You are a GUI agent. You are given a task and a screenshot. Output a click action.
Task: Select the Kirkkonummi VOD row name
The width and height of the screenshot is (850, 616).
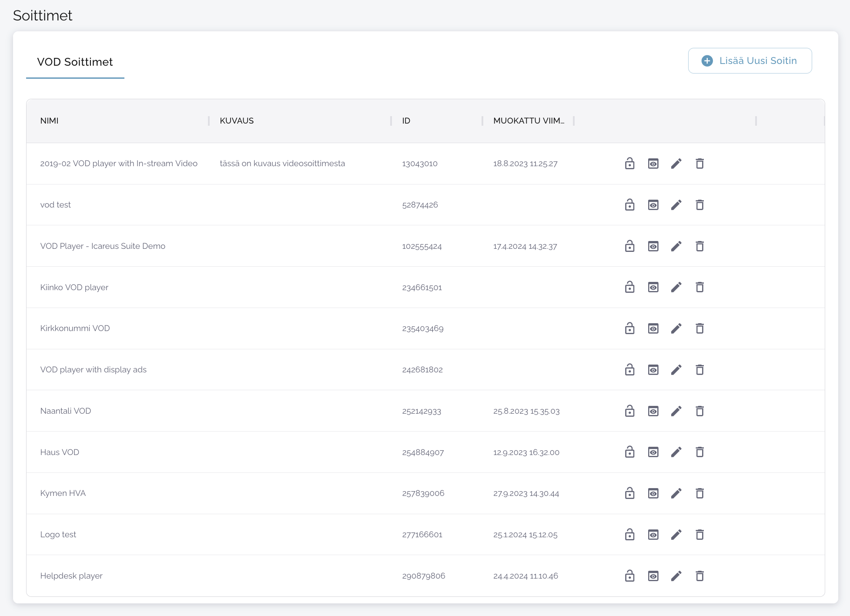[75, 328]
